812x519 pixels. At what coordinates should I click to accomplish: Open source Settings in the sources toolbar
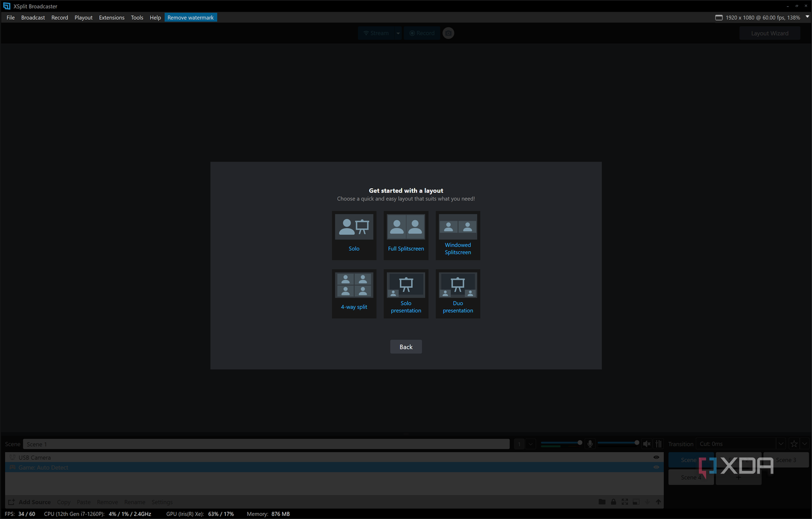(162, 502)
